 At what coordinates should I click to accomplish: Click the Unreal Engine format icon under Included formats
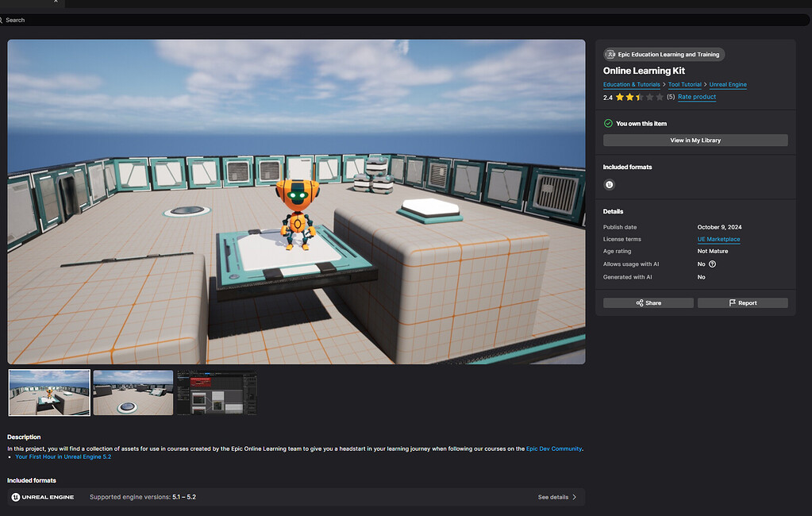pos(609,184)
